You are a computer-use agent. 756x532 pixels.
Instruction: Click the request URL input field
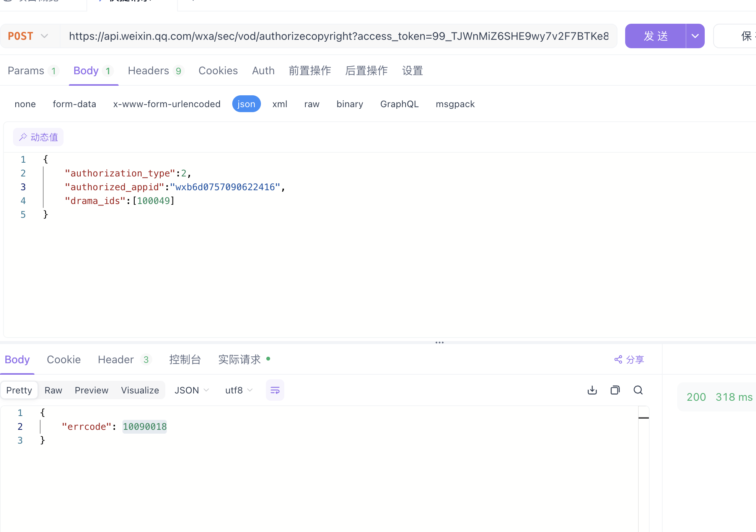coord(338,36)
